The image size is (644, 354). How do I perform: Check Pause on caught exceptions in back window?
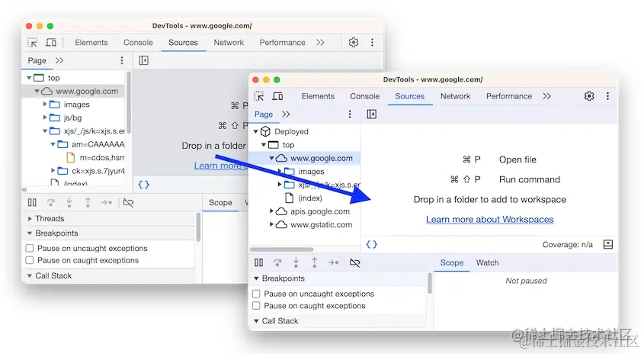click(x=30, y=260)
